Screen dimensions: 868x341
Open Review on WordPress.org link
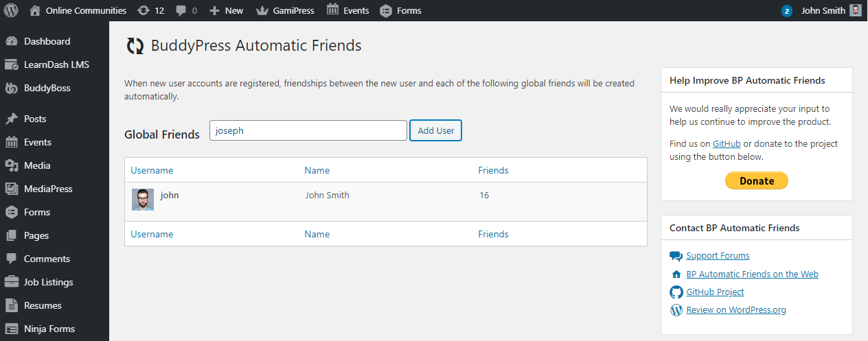(x=736, y=309)
